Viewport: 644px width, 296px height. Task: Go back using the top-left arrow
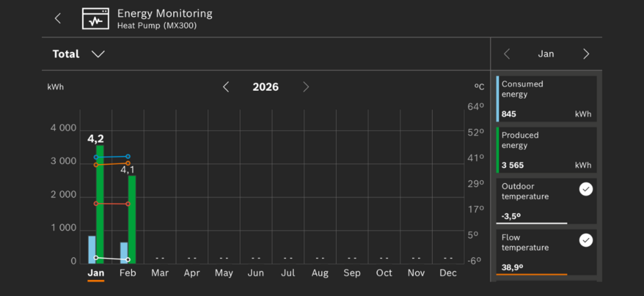(58, 19)
